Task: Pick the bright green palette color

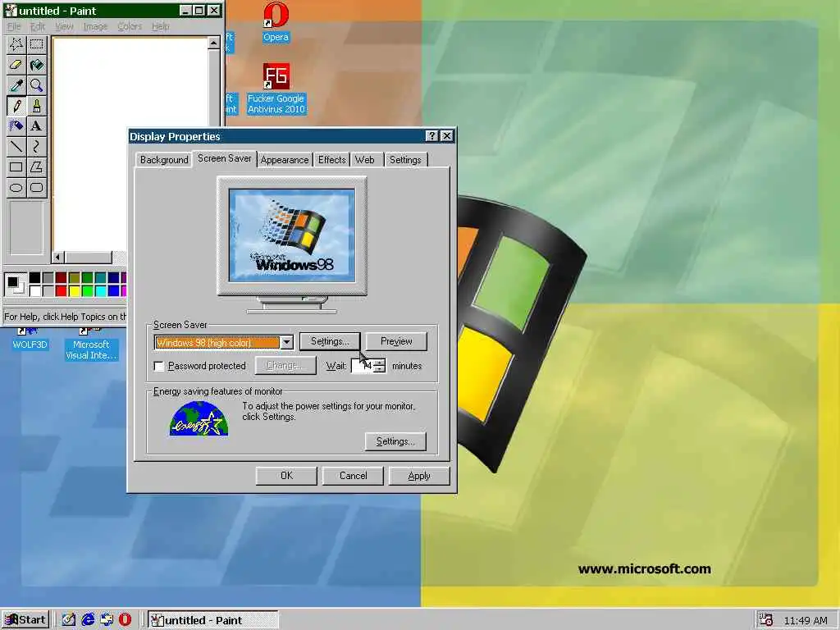Action: tap(87, 291)
